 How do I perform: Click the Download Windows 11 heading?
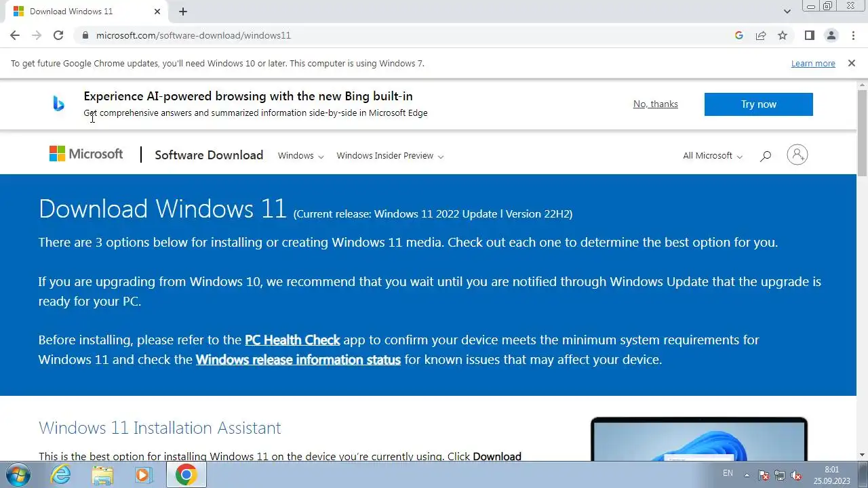(163, 208)
